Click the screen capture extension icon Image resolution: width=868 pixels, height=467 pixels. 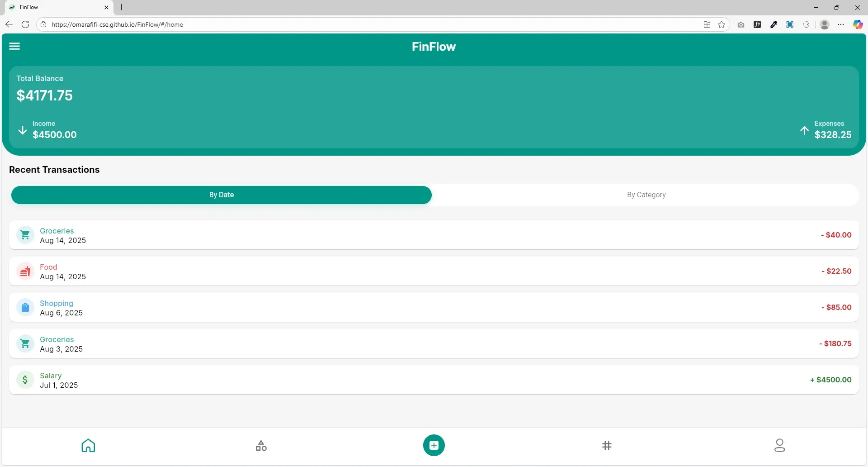coord(790,24)
